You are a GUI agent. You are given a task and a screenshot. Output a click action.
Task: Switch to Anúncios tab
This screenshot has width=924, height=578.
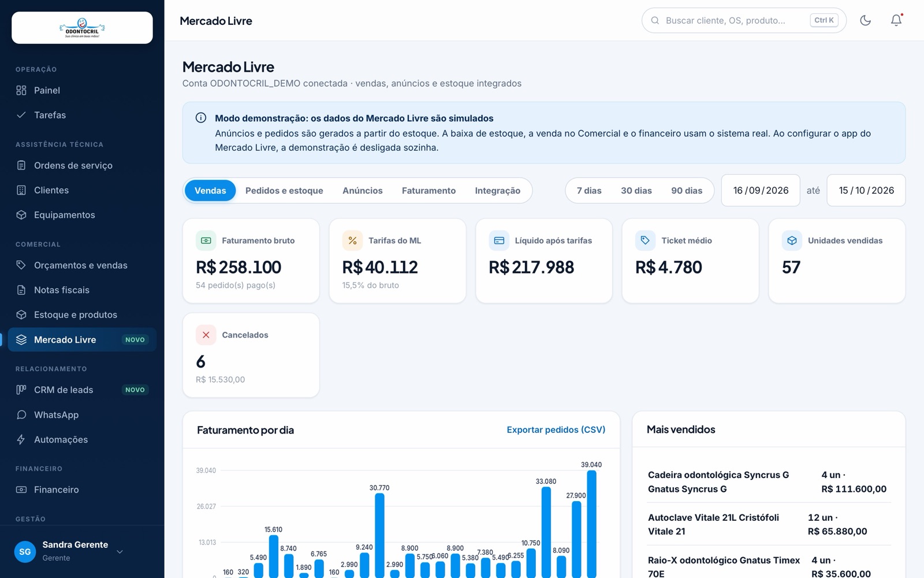point(363,191)
